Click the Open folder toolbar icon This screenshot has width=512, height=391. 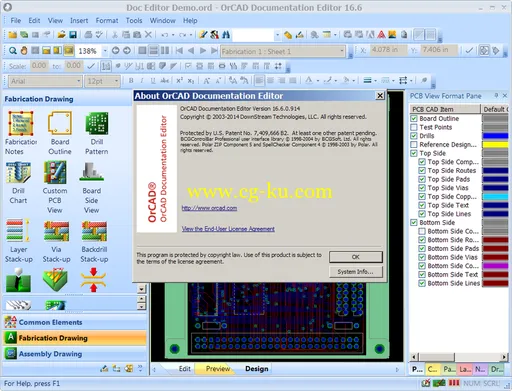pyautogui.click(x=61, y=34)
